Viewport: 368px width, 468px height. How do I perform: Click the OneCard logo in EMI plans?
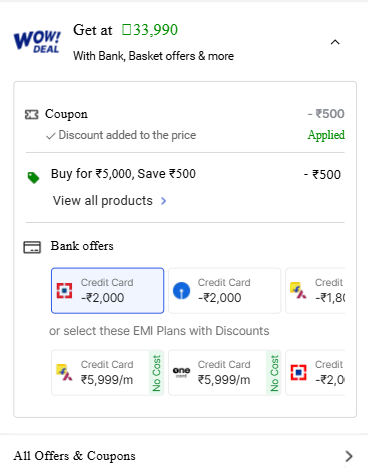(x=181, y=372)
